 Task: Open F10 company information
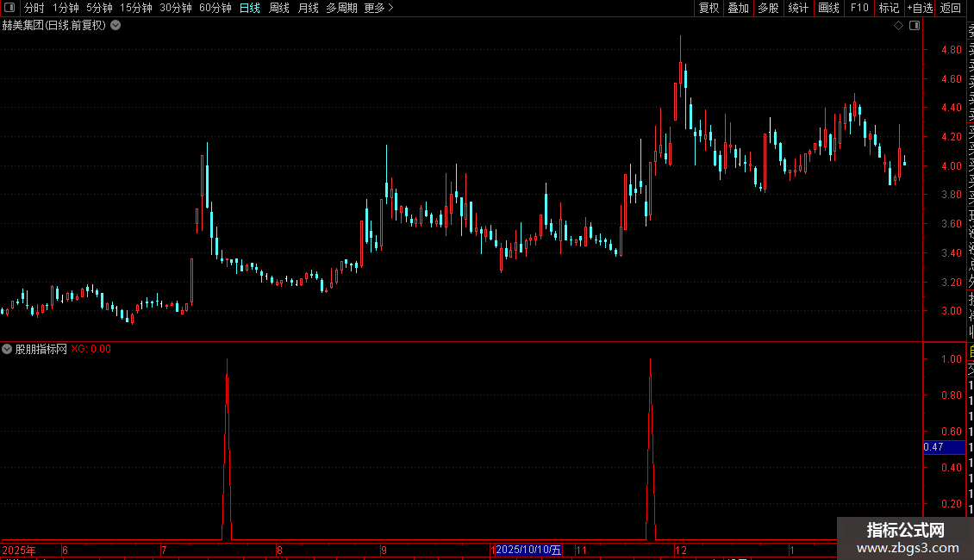click(859, 8)
